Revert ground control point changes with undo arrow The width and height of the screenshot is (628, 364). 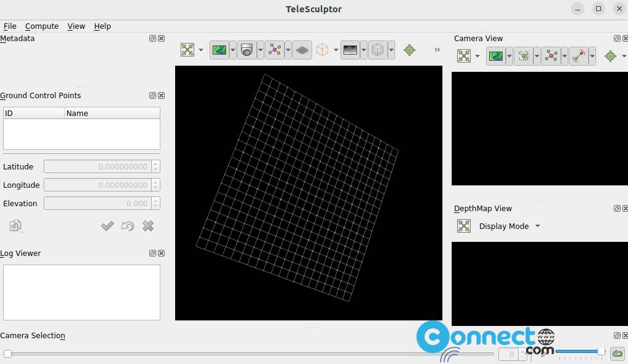click(x=128, y=226)
